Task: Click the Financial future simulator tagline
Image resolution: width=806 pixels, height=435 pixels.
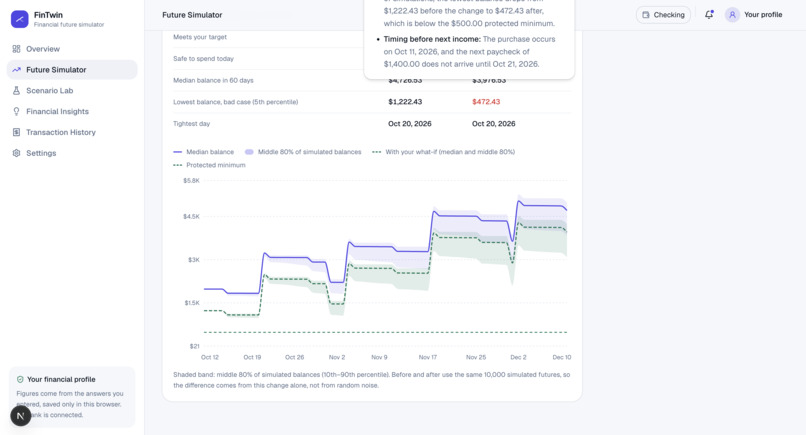Action: tap(69, 25)
